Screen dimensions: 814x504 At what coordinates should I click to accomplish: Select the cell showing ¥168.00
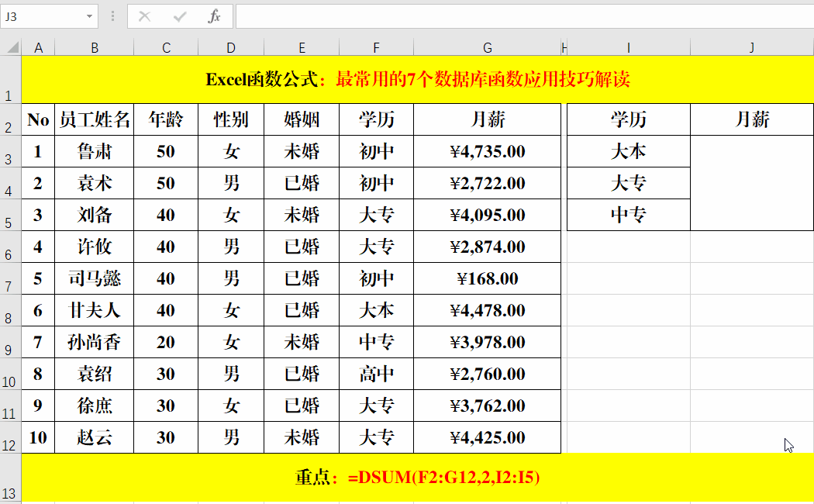[487, 278]
